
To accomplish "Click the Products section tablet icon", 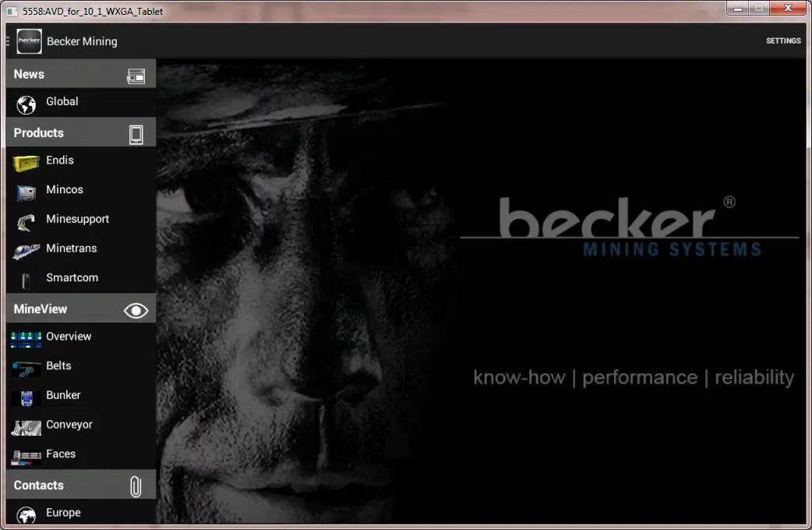I will point(136,134).
